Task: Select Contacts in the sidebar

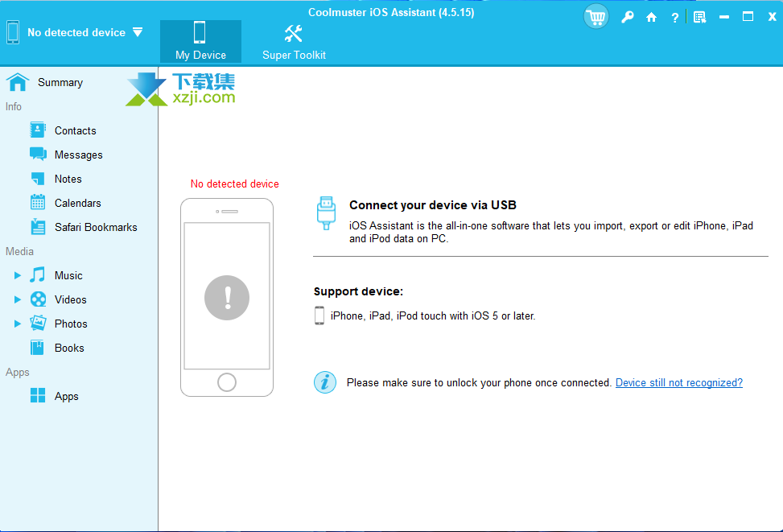Action: (76, 131)
